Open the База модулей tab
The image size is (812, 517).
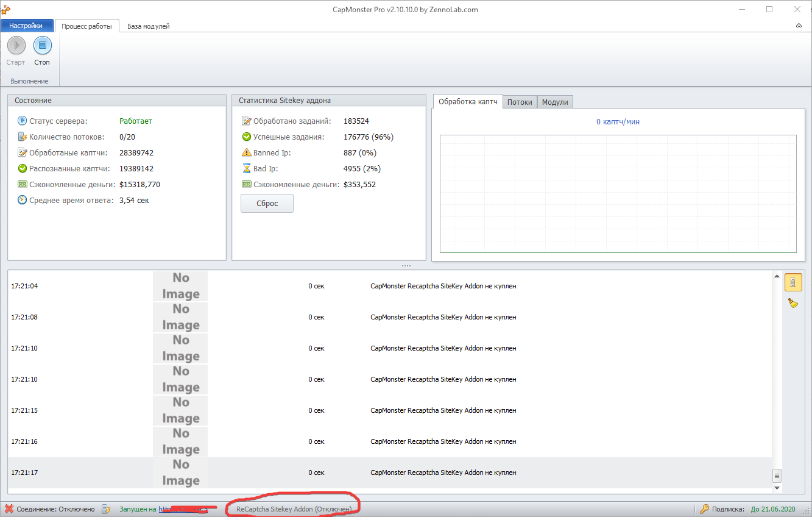148,26
